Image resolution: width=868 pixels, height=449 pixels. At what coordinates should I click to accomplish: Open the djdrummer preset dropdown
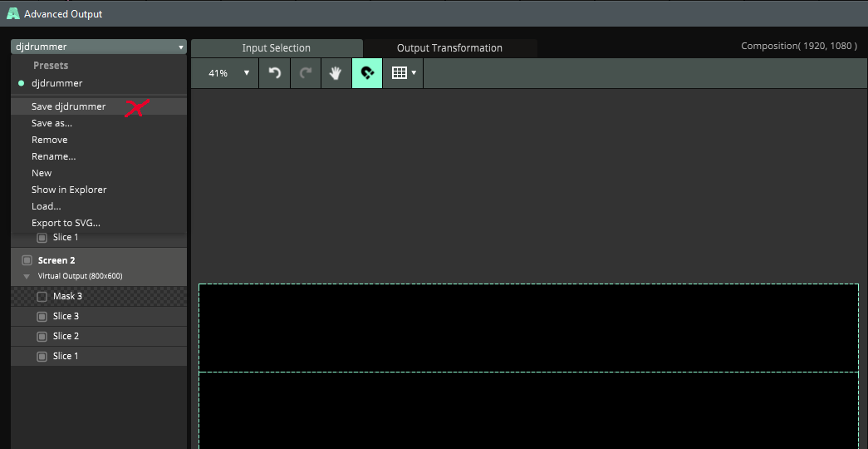pos(98,47)
